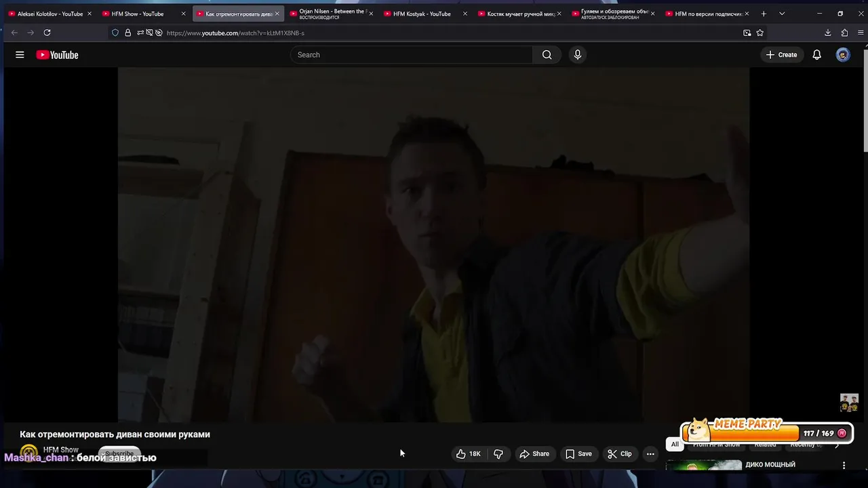Open the account avatar menu

pos(843,55)
